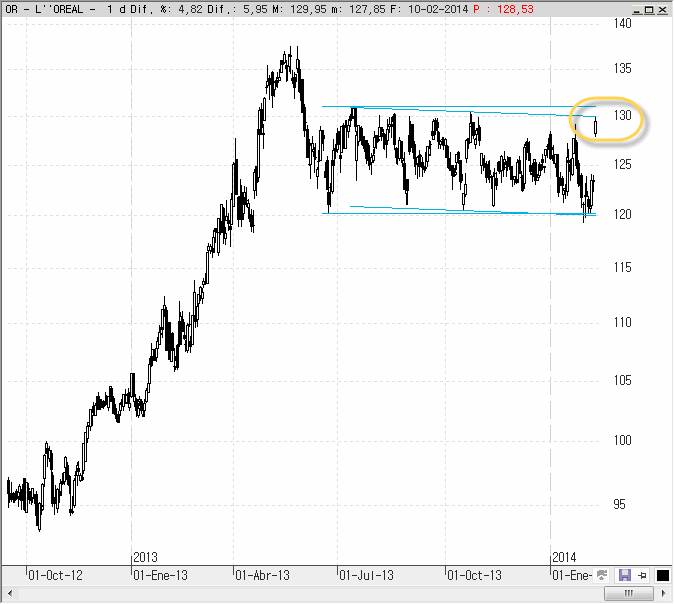Click the 115 price axis label

point(622,267)
